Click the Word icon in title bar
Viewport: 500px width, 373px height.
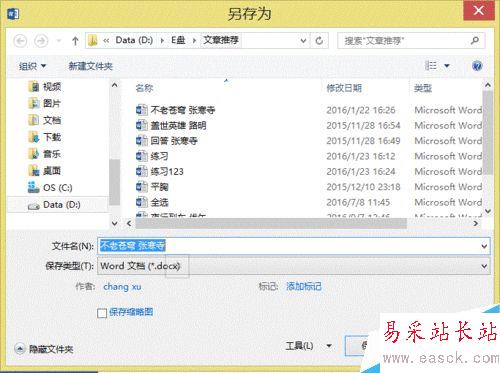(x=13, y=14)
